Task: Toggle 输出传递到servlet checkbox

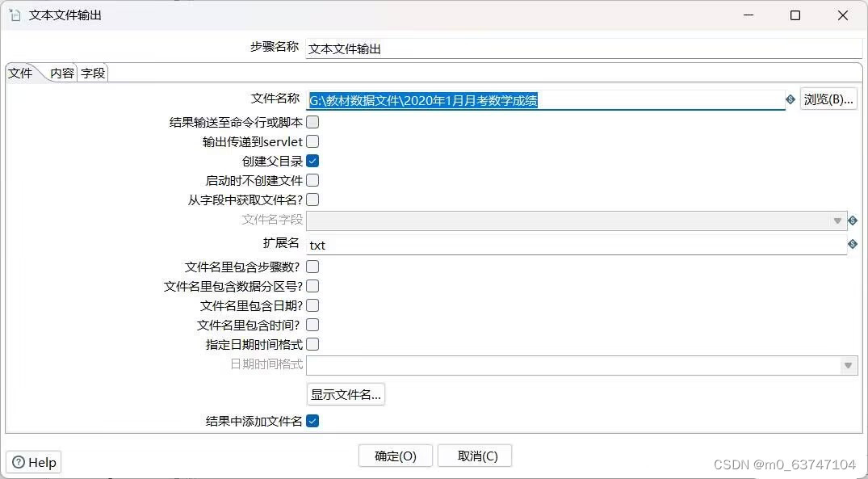Action: (x=312, y=141)
